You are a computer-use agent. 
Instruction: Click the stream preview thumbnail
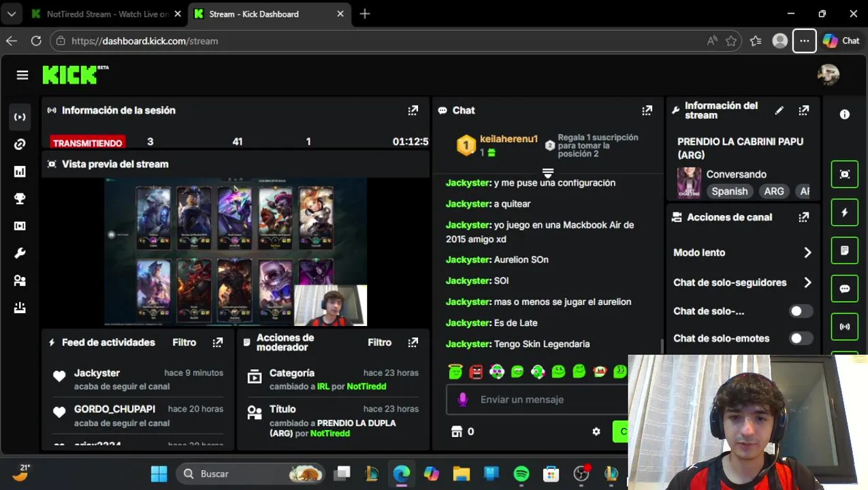(236, 252)
